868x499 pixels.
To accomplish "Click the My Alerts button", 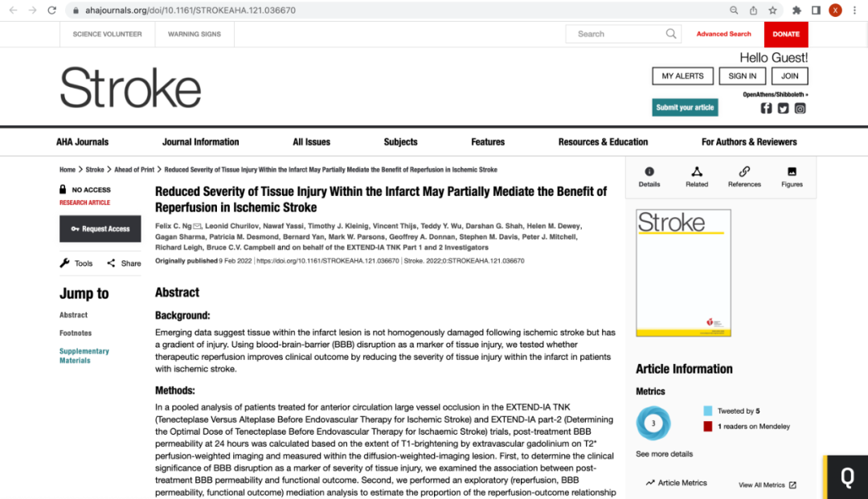I will 682,76.
